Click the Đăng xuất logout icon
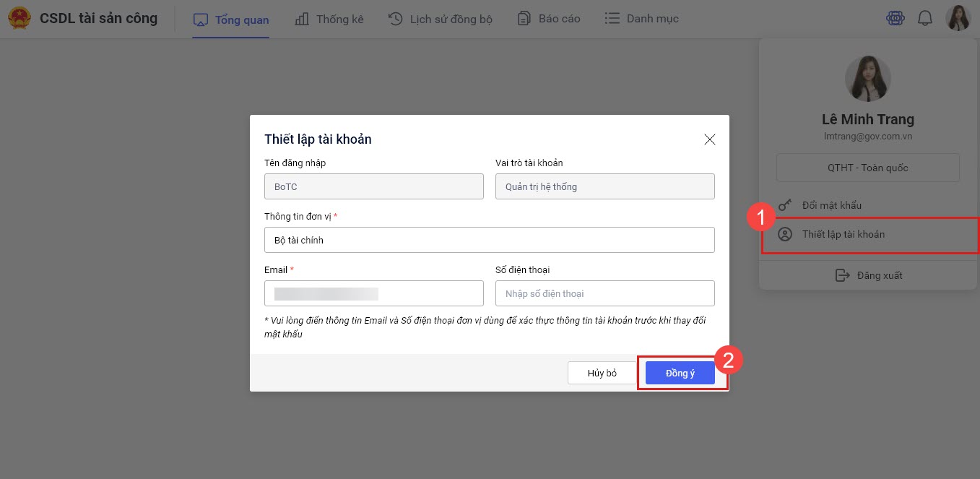The height and width of the screenshot is (479, 980). coord(842,275)
